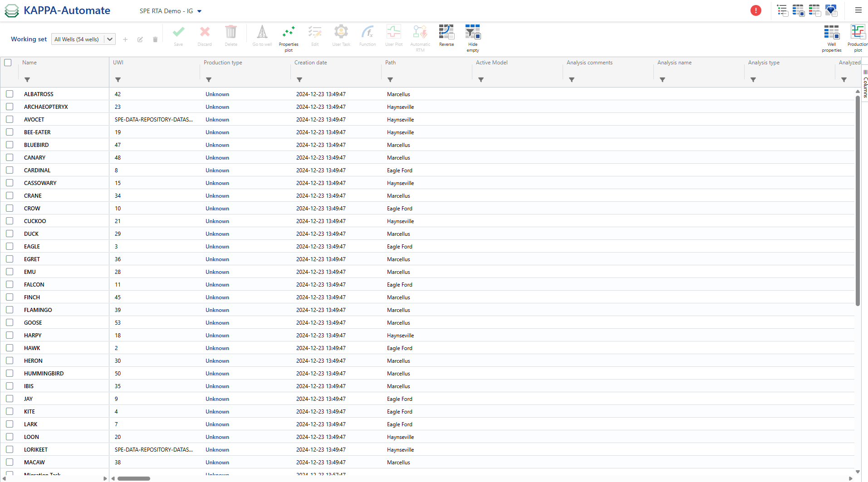Screen dimensions: 868x482
Task: Click the horizontal scrollbar thumb at bottom
Action: [x=134, y=478]
